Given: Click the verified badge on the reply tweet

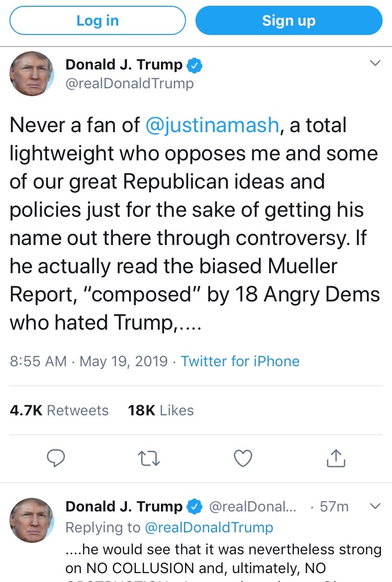Looking at the screenshot, I should click(195, 507).
